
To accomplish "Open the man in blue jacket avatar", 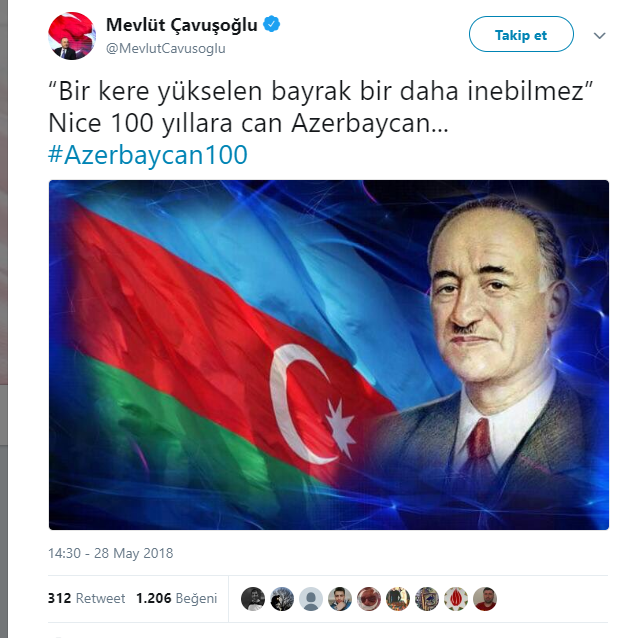I will click(340, 599).
